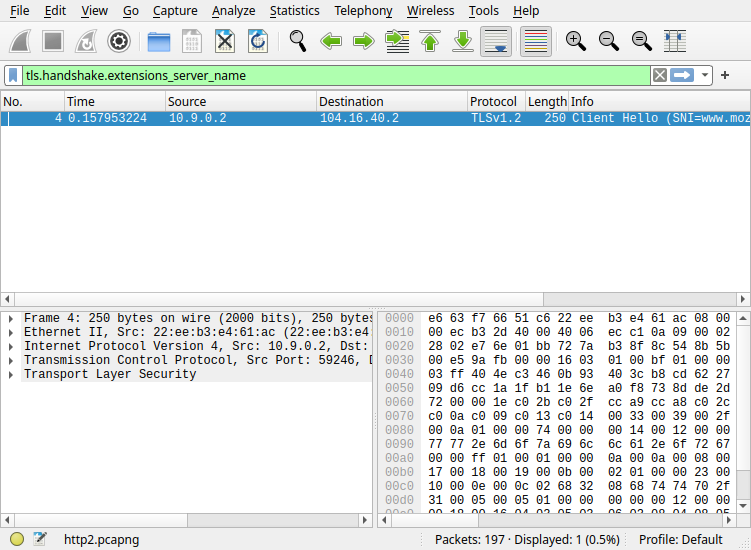Expand the Ethernet II tree item

[11, 332]
